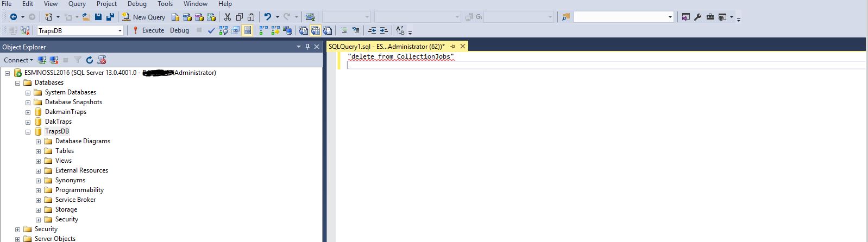Screen dimensions: 868x242
Task: Click Display Estimated Execution Plan icon
Action: [223, 30]
